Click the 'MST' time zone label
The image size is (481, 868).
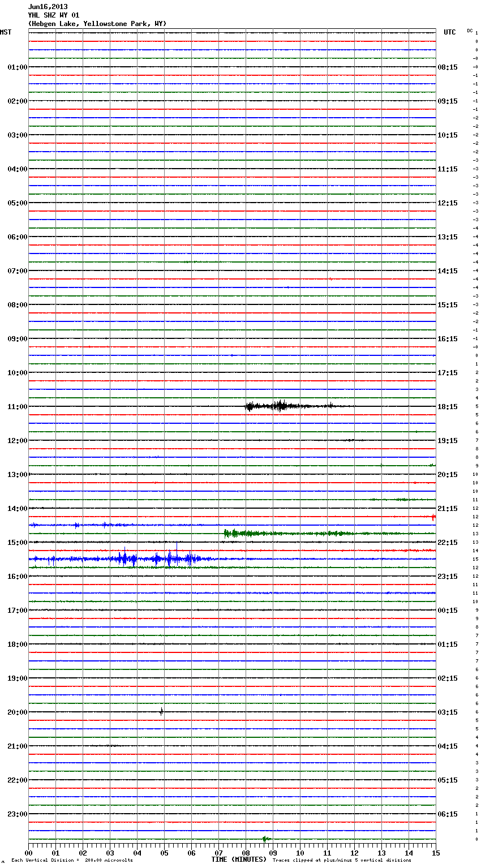coord(6,32)
